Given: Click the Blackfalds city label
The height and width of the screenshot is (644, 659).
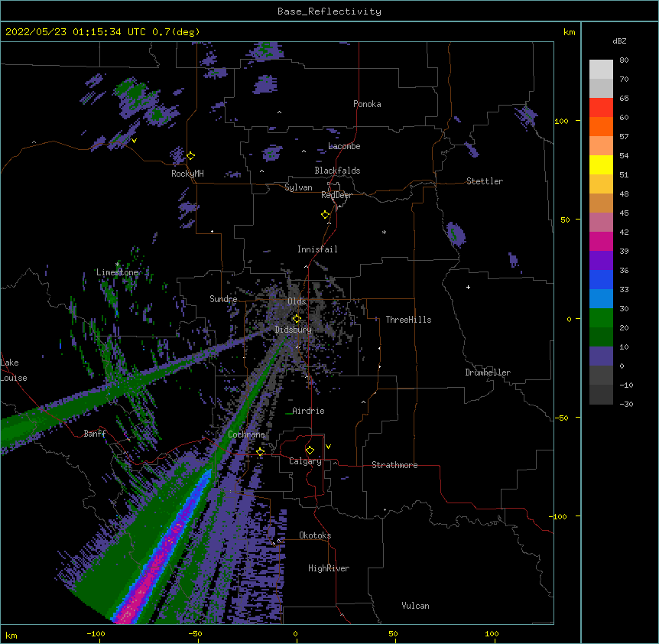Looking at the screenshot, I should pyautogui.click(x=337, y=171).
